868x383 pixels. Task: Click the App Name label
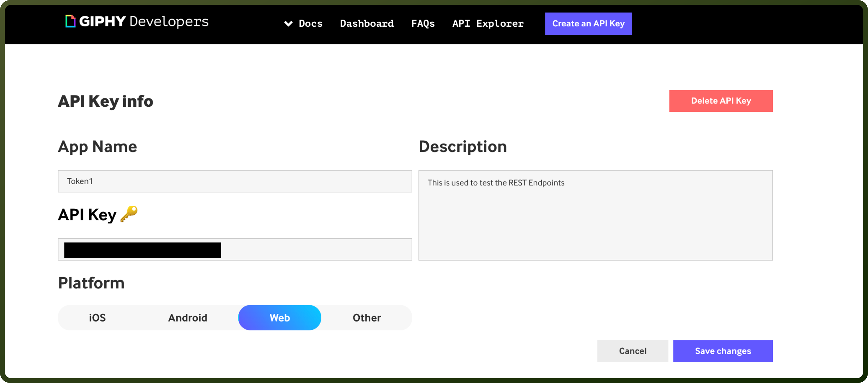tap(98, 147)
